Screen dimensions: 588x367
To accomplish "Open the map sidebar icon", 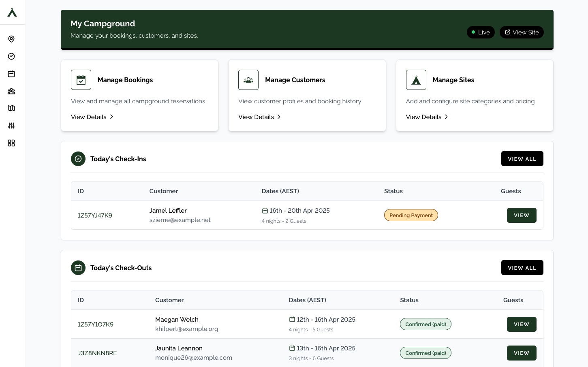I will pos(11,108).
